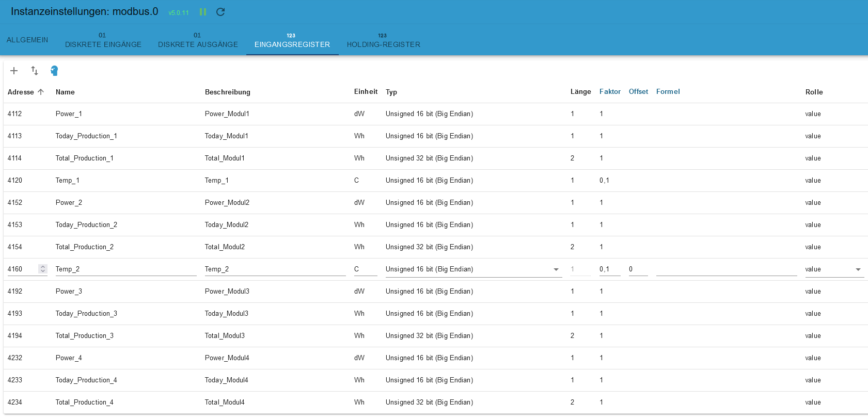Select the Power_4 name cell

point(69,358)
